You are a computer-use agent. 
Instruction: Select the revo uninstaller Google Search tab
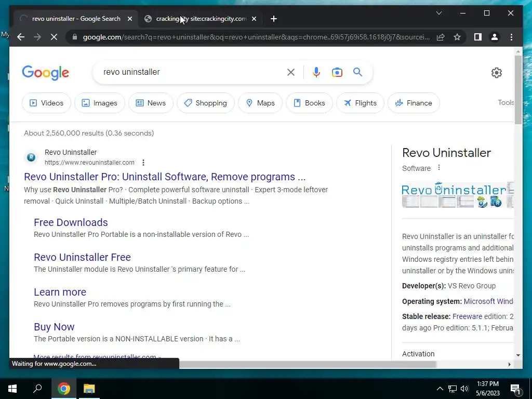pyautogui.click(x=76, y=19)
